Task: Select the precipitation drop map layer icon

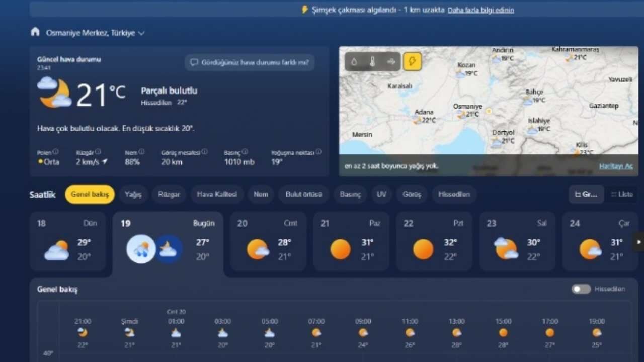Action: tap(354, 61)
